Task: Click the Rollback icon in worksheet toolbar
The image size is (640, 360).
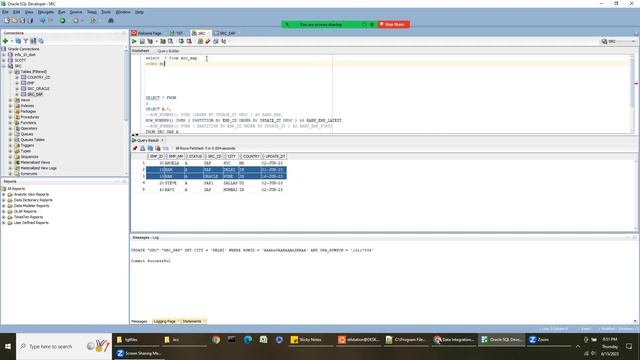Action: [x=189, y=41]
